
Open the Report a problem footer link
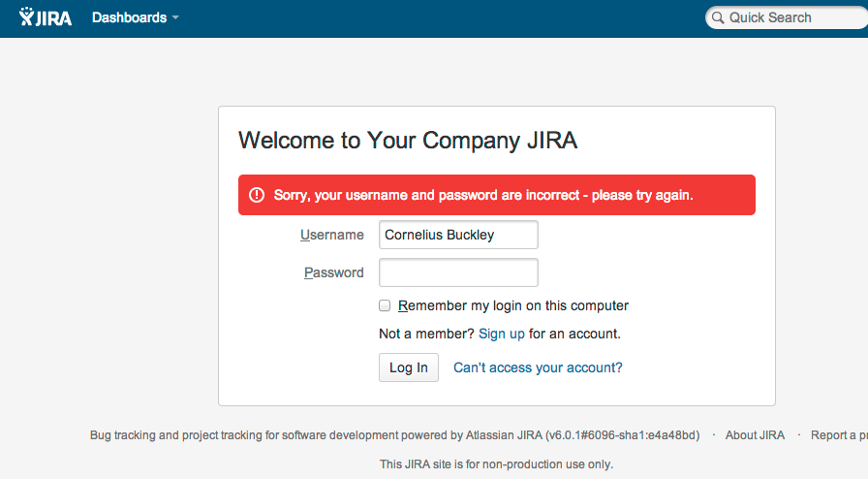pyautogui.click(x=839, y=435)
